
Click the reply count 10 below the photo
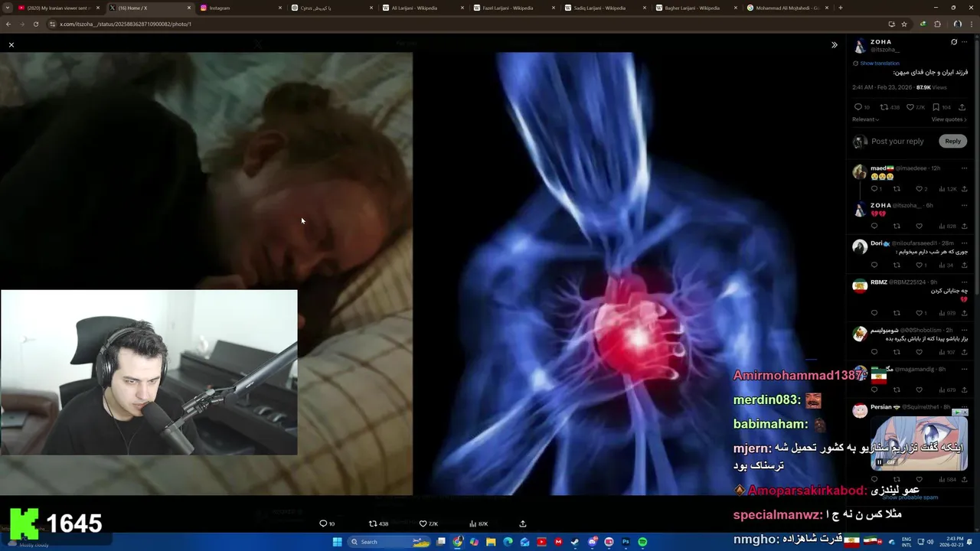tap(327, 523)
